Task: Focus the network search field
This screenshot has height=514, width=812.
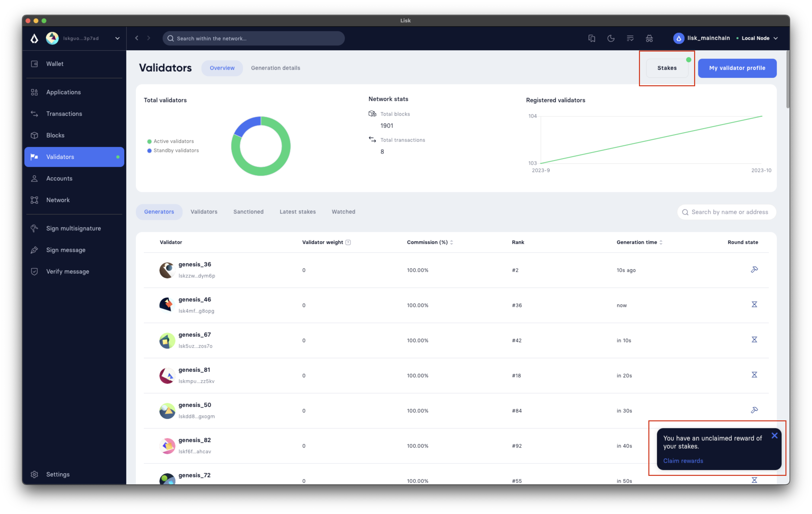Action: [254, 38]
